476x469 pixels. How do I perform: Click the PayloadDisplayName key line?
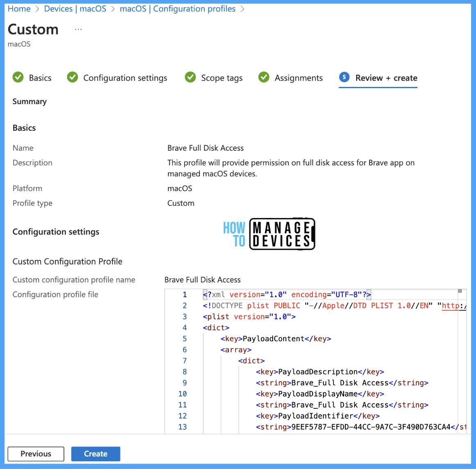click(x=320, y=394)
